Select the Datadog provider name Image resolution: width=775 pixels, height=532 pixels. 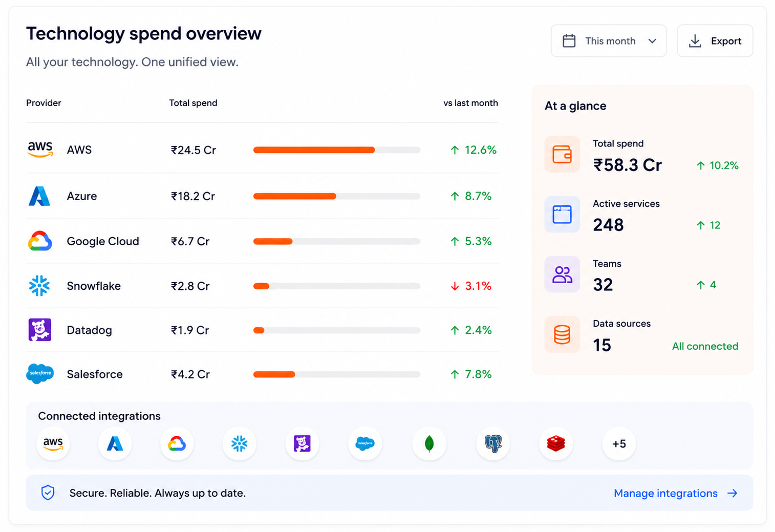point(89,330)
